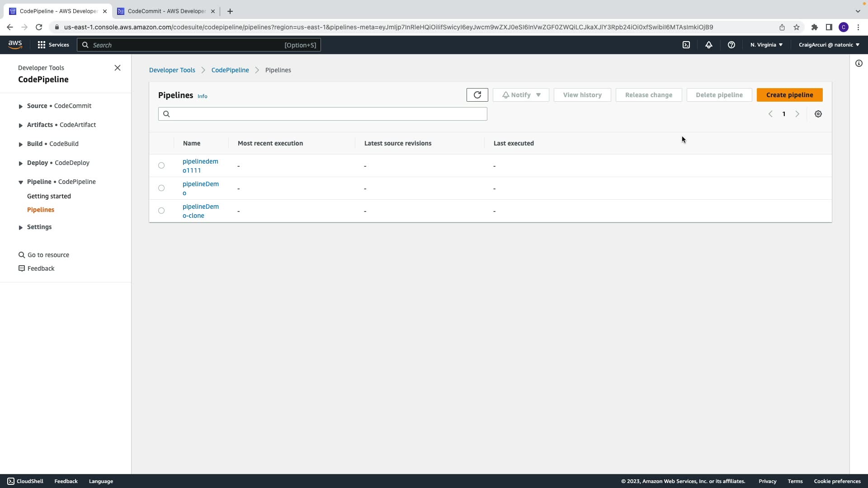868x488 pixels.
Task: Switch to the CodeCommit browser tab
Action: (x=166, y=11)
